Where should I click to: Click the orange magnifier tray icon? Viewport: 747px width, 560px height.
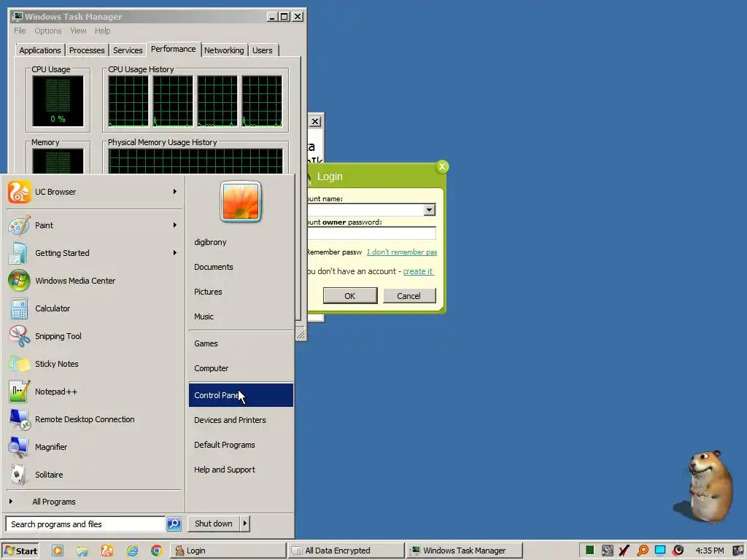pyautogui.click(x=643, y=551)
